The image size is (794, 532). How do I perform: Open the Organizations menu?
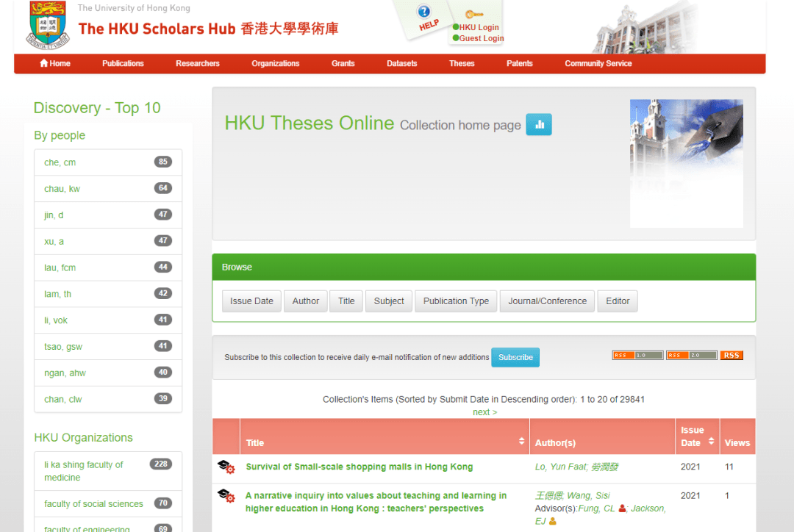tap(276, 63)
